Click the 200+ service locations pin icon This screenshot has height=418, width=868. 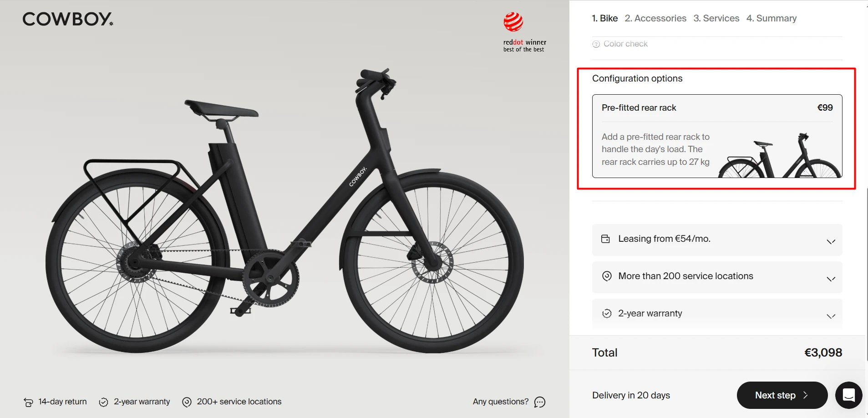coord(187,402)
